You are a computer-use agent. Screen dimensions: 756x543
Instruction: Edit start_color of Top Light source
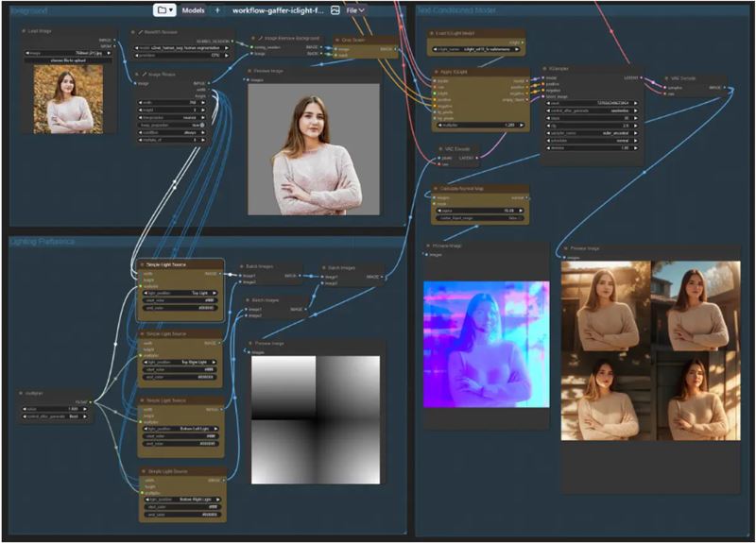pos(180,300)
